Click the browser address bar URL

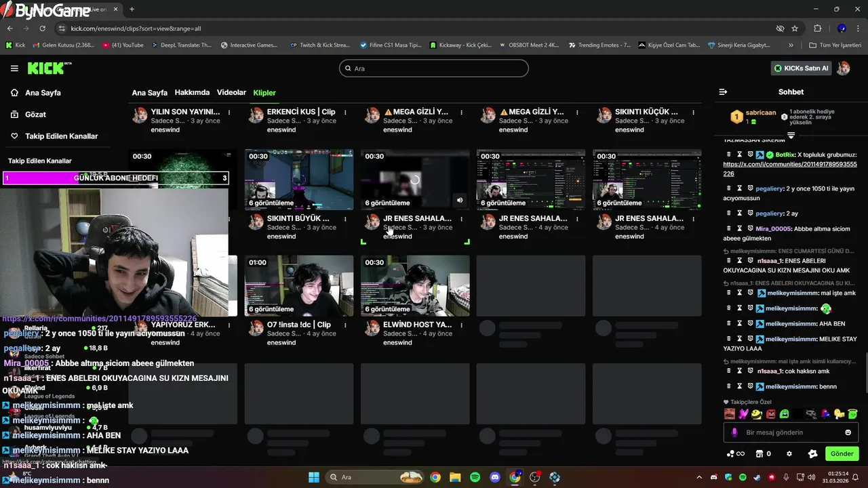pyautogui.click(x=136, y=28)
